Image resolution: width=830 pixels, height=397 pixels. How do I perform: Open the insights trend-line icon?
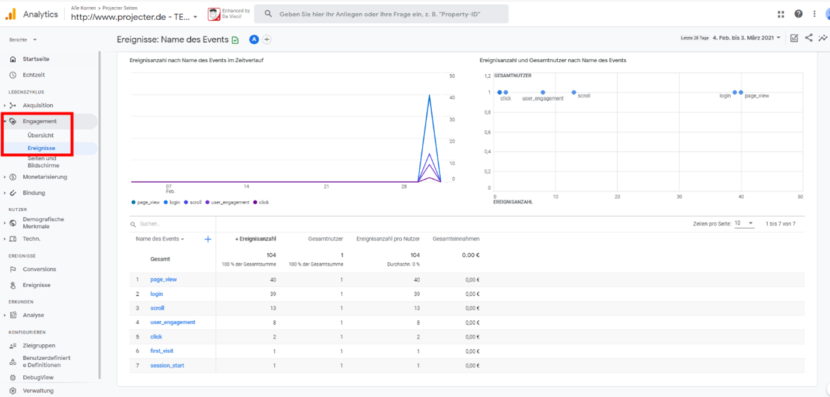[x=823, y=38]
